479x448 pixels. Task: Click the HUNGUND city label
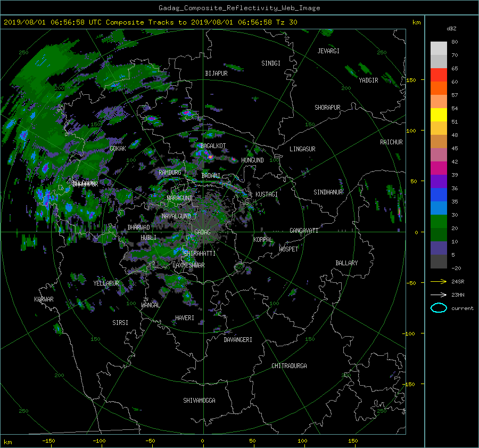252,160
